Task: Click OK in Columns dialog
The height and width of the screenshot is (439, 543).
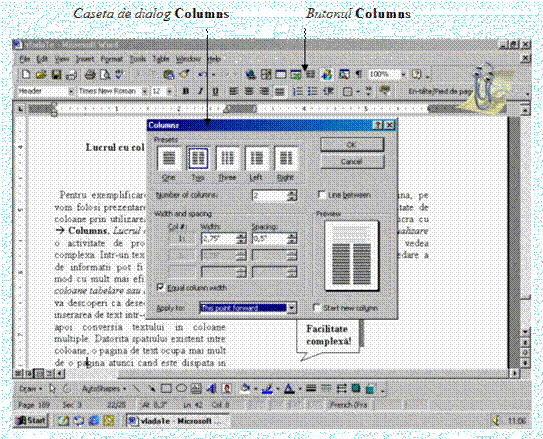Action: [352, 145]
